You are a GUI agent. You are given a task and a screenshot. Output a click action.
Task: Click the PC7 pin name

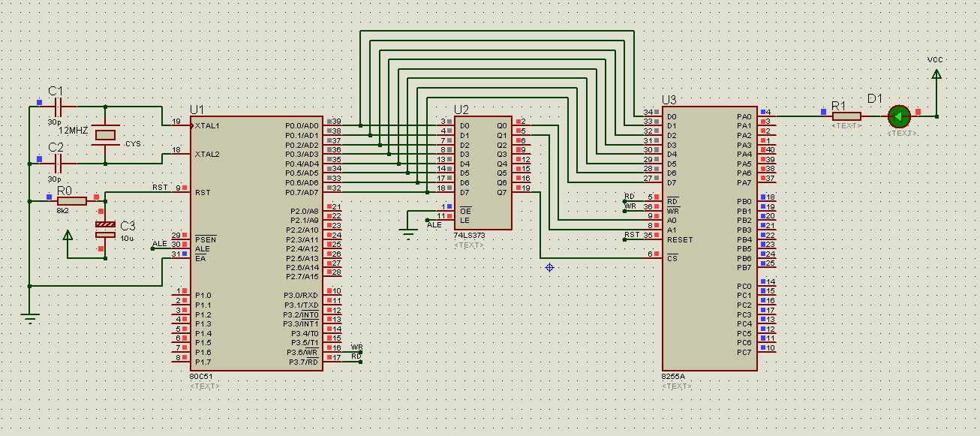point(744,352)
